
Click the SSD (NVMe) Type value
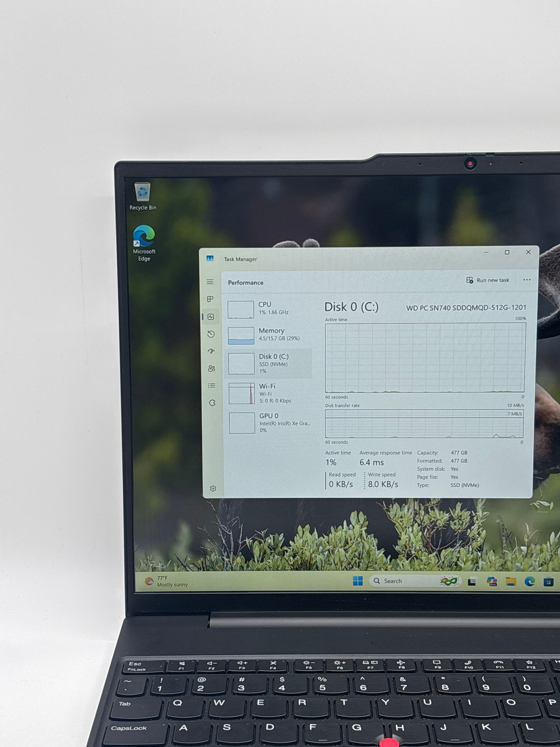pos(465,485)
